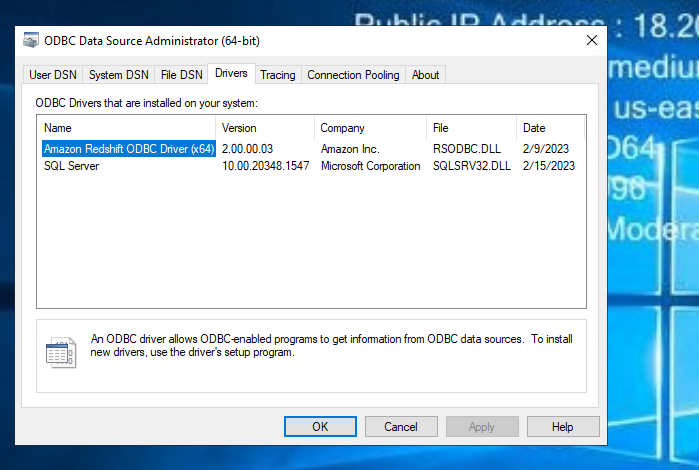Click the Microsoft Corporation company cell
The width and height of the screenshot is (699, 470).
(x=370, y=166)
